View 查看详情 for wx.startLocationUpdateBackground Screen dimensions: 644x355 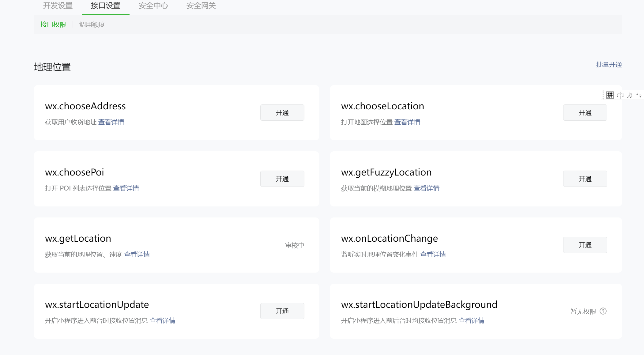[x=471, y=321]
